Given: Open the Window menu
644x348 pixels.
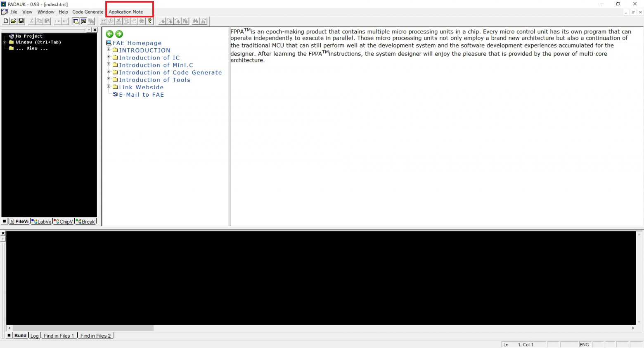Looking at the screenshot, I should point(46,12).
